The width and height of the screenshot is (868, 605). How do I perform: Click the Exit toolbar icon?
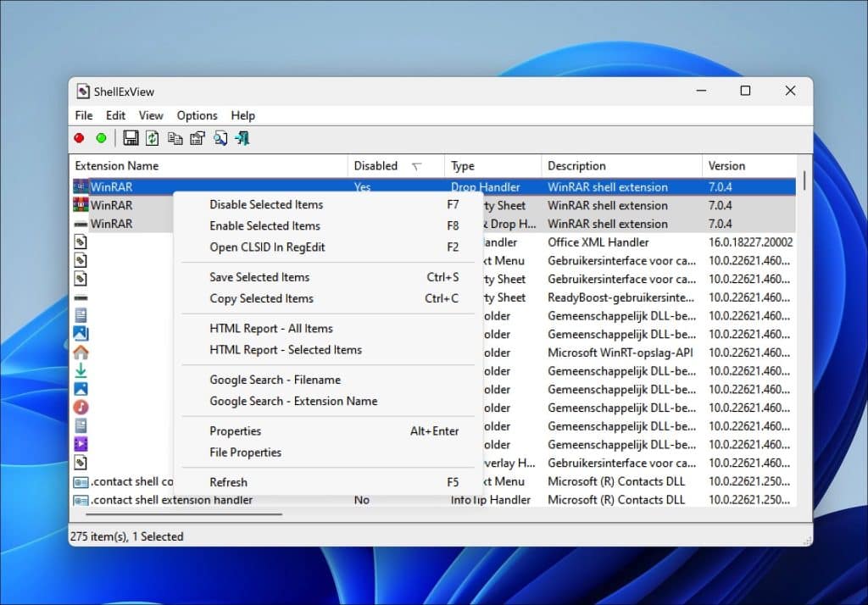click(x=242, y=138)
